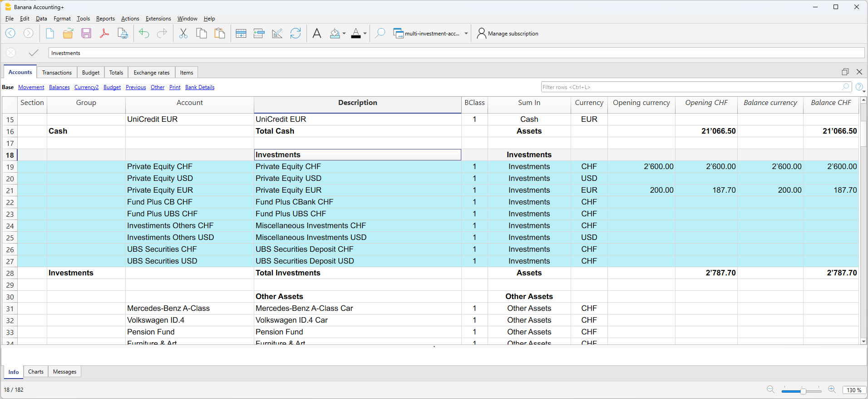Click the Manage subscription button

coord(508,34)
